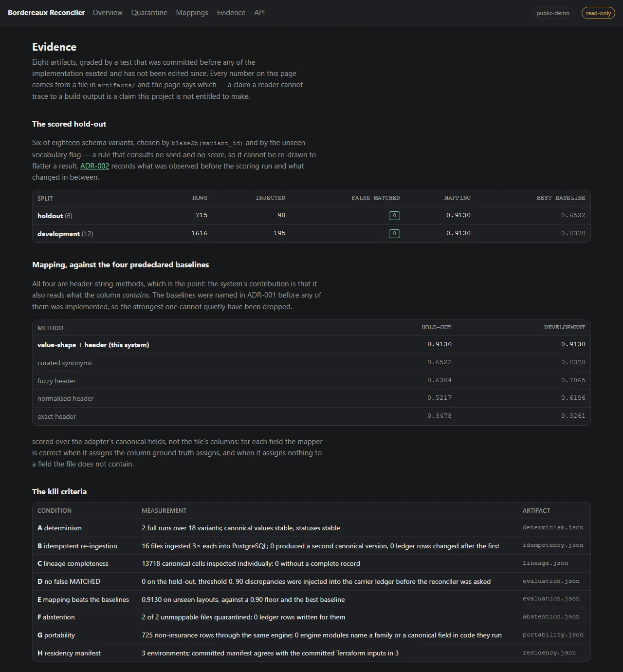
Task: Click the fuzzy header development score 0.7065
Action: tap(573, 380)
